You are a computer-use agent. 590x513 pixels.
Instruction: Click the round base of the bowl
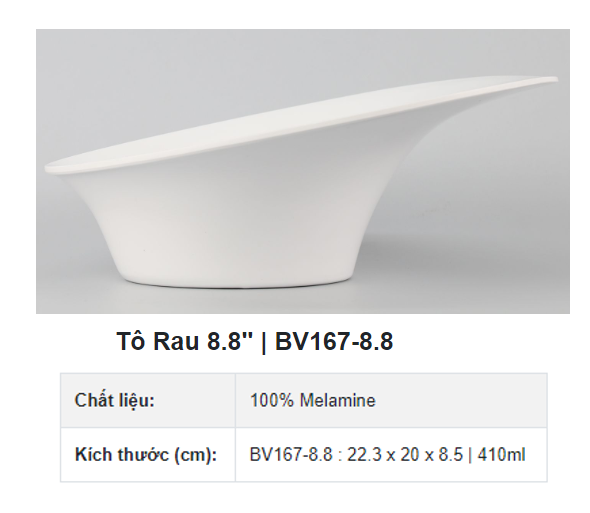pos(236,278)
